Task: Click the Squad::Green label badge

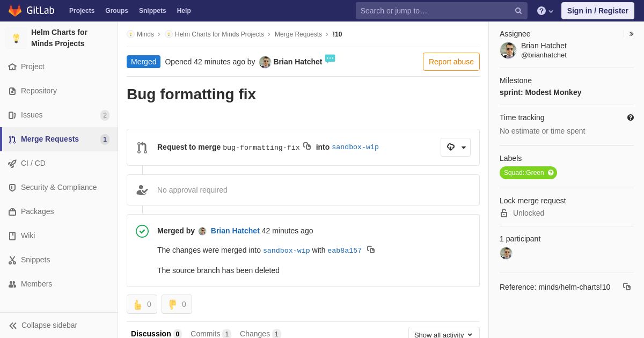Action: point(528,173)
